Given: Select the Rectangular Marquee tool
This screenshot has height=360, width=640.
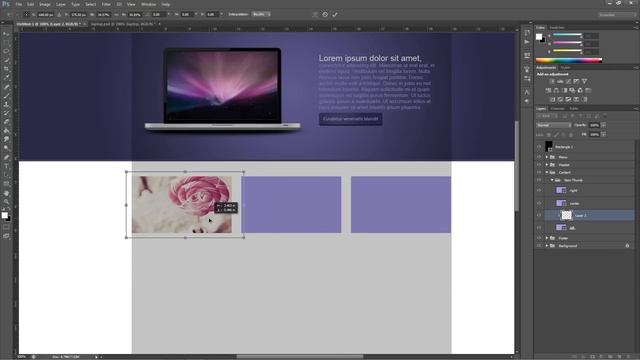Looking at the screenshot, I should tap(6, 43).
